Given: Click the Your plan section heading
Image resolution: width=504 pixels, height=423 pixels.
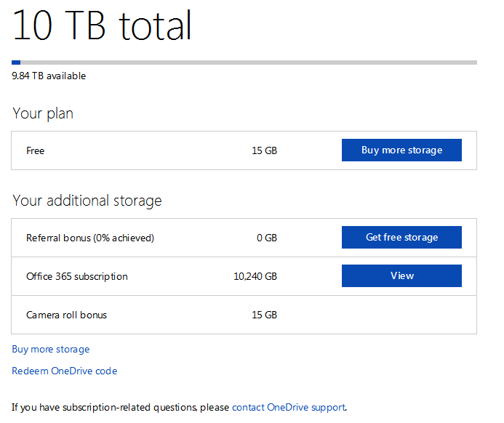Looking at the screenshot, I should click(x=43, y=113).
